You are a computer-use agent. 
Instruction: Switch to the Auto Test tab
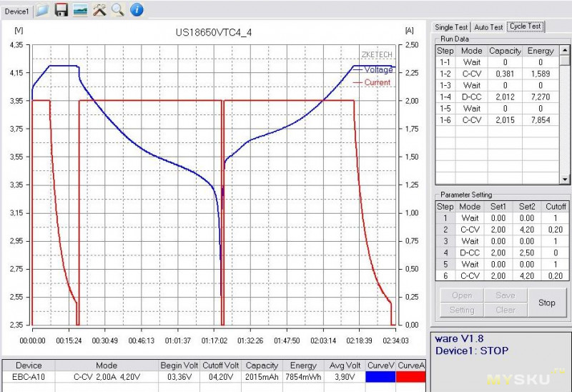tap(489, 27)
